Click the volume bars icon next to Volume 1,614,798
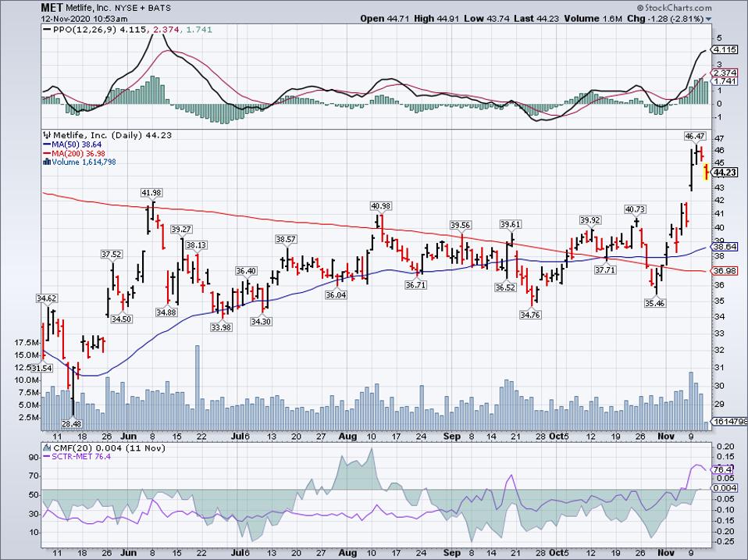The width and height of the screenshot is (748, 560). click(x=47, y=162)
